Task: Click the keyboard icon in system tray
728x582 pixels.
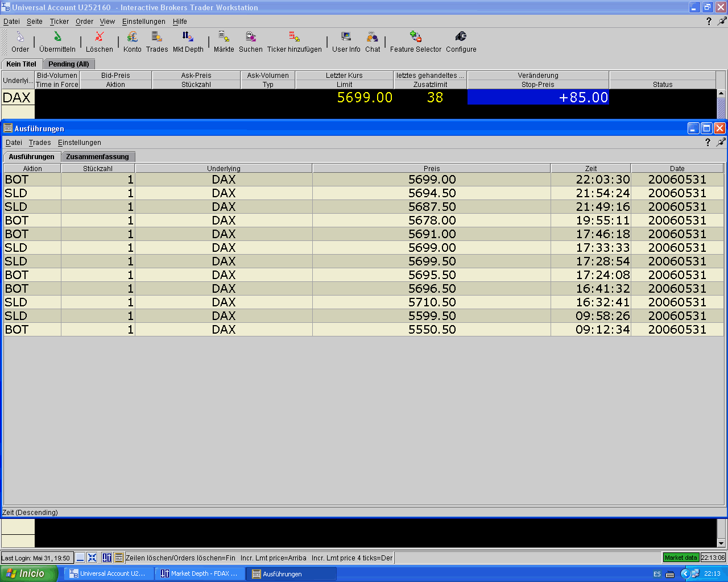Action: point(670,574)
